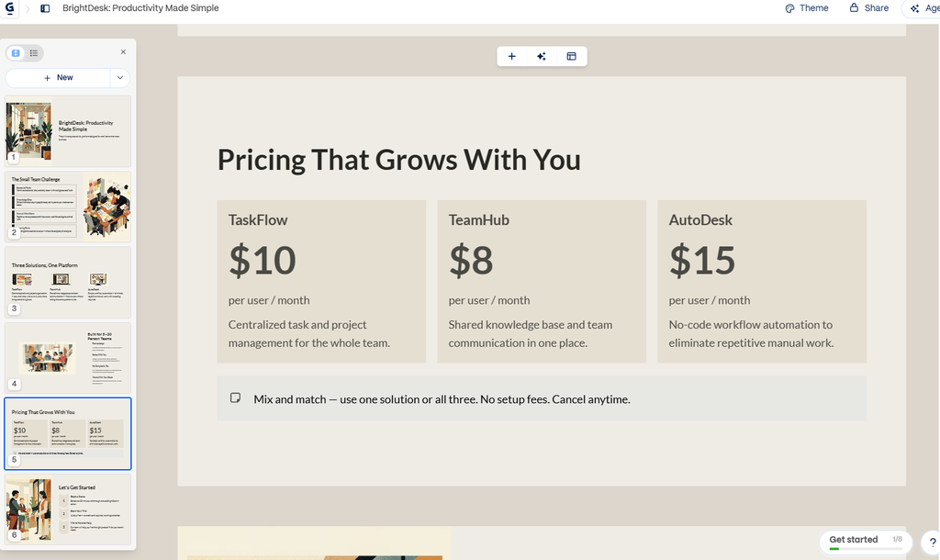This screenshot has height=560, width=940.
Task: Open the AI Agent button
Action: pos(923,8)
